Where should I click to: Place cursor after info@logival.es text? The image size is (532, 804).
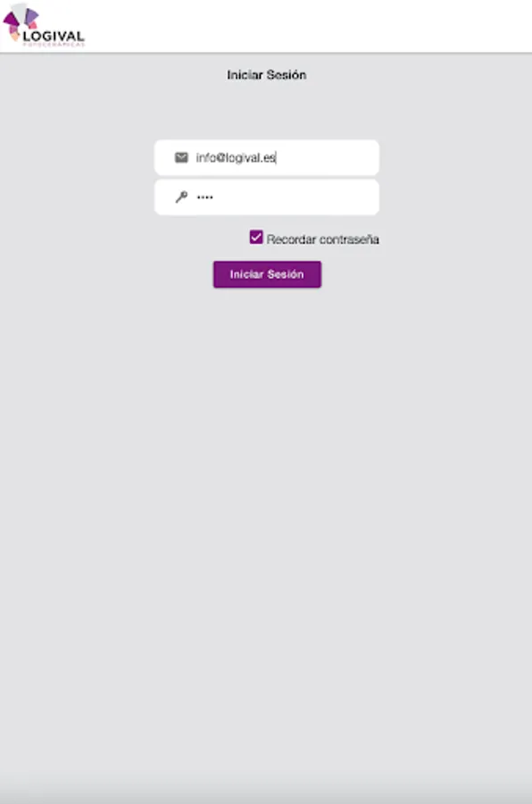[x=277, y=158]
